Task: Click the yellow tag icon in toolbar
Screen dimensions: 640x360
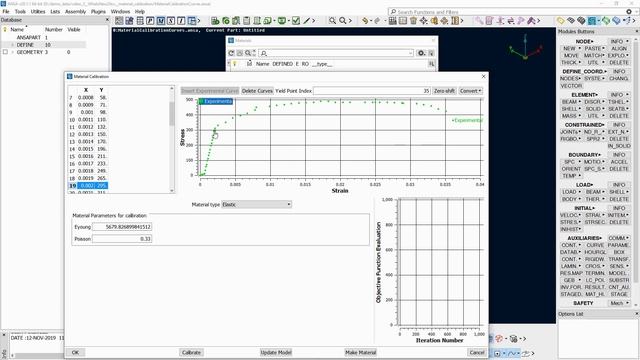Action: (561, 20)
